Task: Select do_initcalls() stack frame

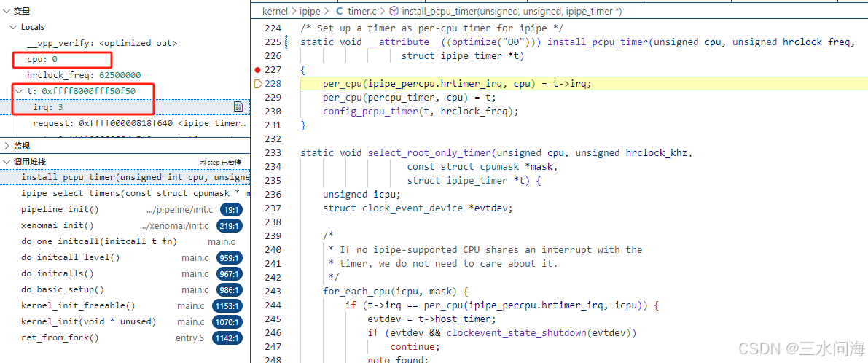Action: click(x=125, y=273)
